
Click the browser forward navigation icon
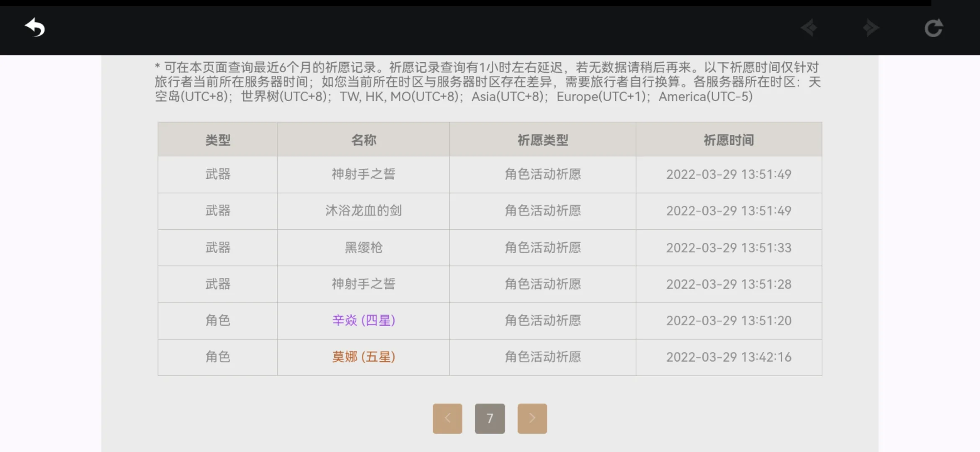coord(871,28)
